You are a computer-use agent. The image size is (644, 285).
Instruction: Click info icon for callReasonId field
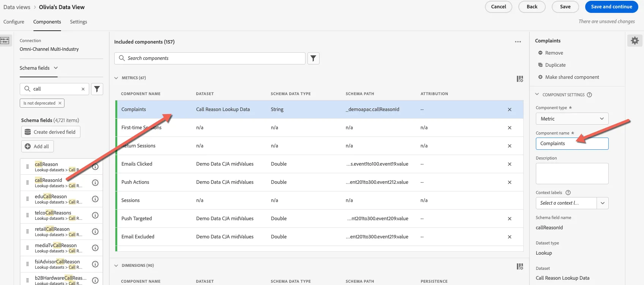95,183
